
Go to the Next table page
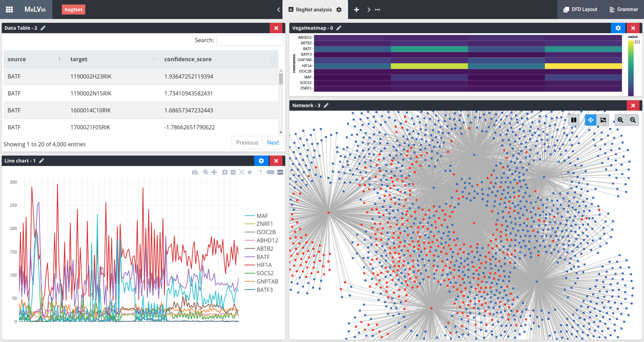coord(273,142)
